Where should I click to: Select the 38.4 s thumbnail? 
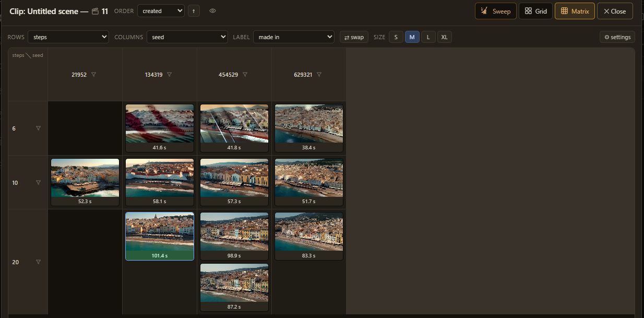(309, 128)
